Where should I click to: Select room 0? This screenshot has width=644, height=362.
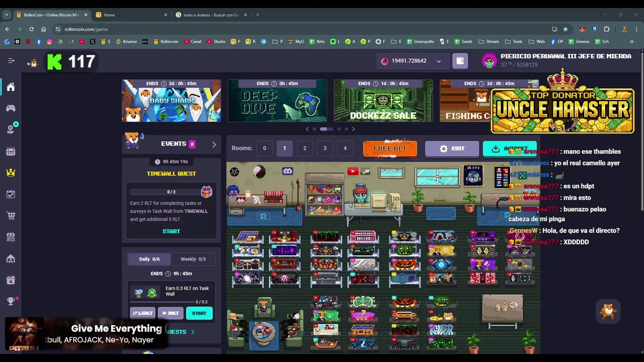pos(264,148)
